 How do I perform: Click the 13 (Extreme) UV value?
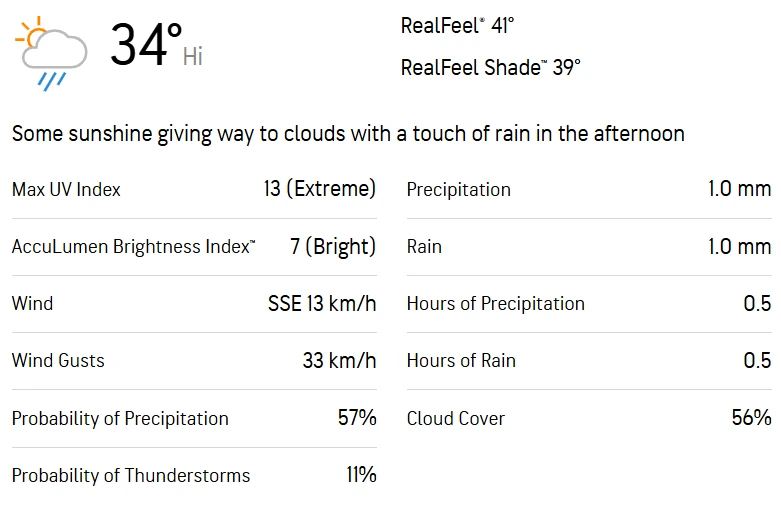tap(320, 189)
